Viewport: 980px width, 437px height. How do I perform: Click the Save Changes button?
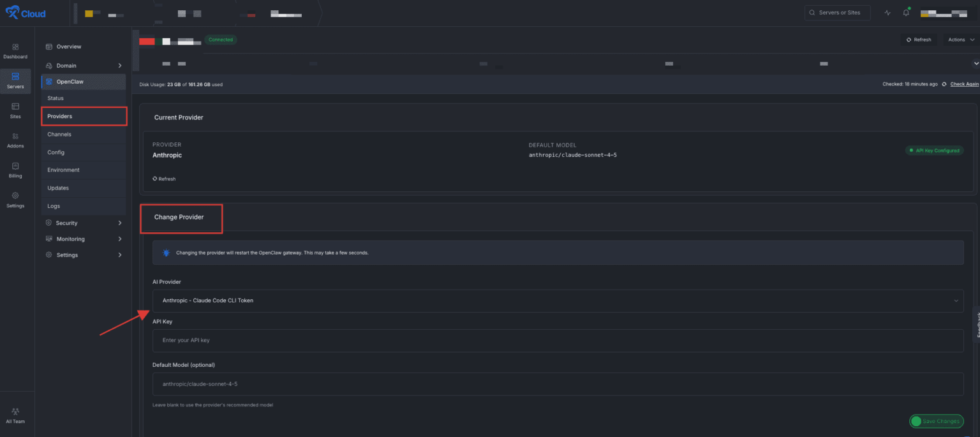point(936,421)
